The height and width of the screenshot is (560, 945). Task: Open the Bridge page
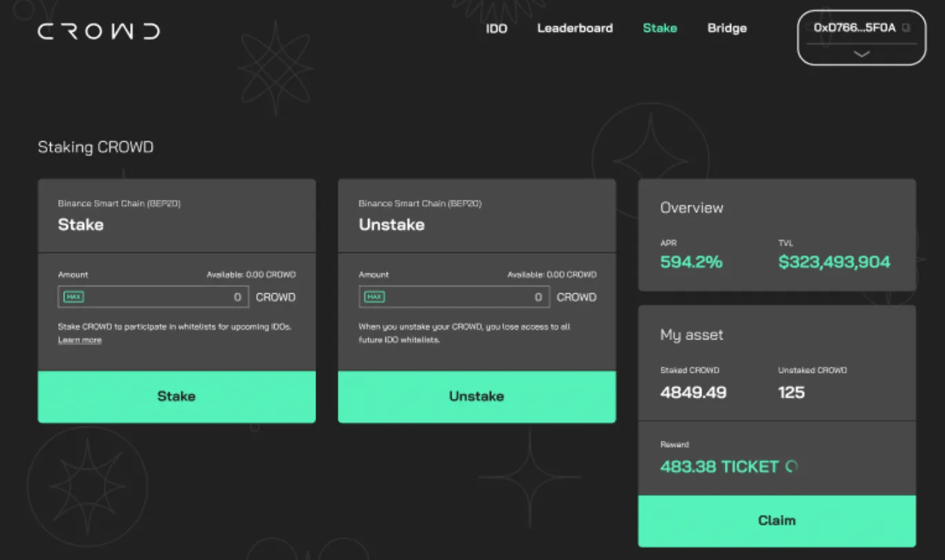(727, 28)
